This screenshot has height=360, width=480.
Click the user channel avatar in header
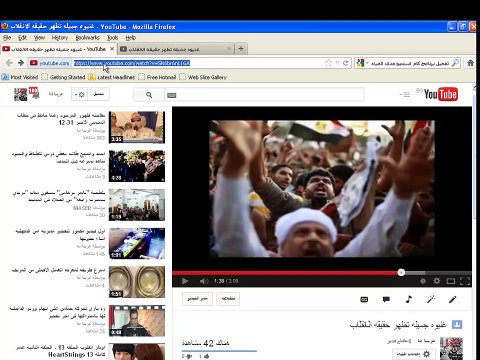pos(20,94)
